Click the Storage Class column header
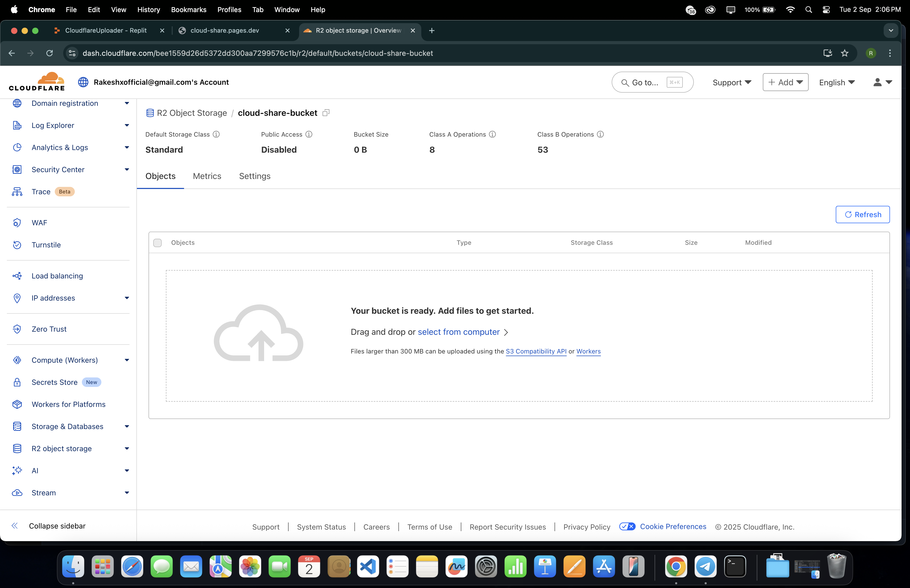 (591, 242)
